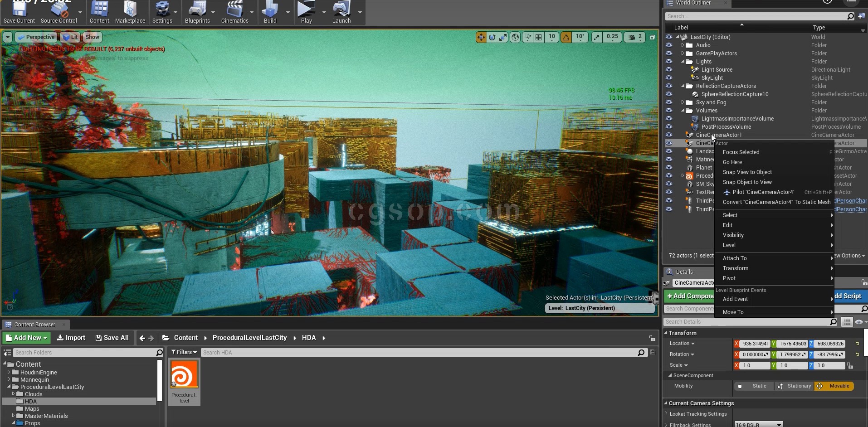The height and width of the screenshot is (427, 868).
Task: Set Mobility to Movable
Action: [x=834, y=386]
